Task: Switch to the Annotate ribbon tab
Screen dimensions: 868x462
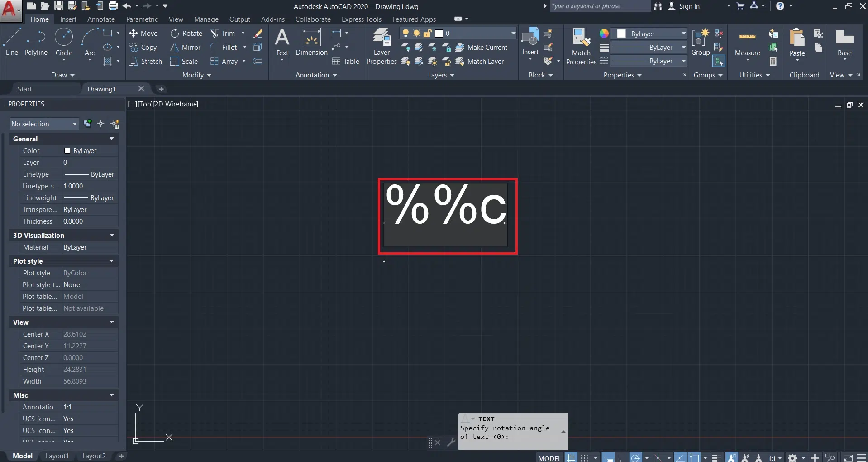Action: (101, 19)
